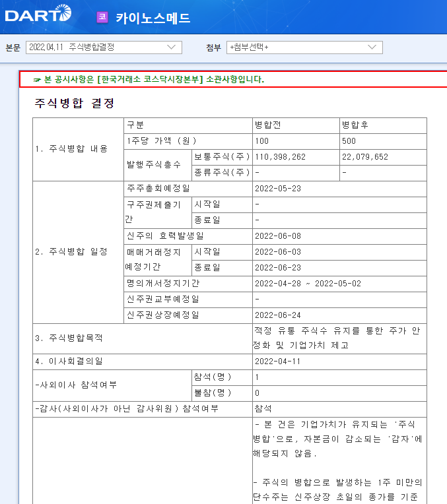Select the trading halt start date 2022-06-03

click(278, 252)
